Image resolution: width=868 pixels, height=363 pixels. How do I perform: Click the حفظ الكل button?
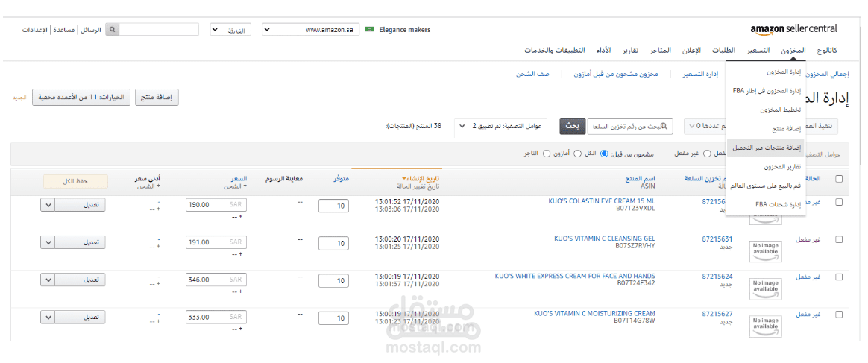[x=76, y=182]
